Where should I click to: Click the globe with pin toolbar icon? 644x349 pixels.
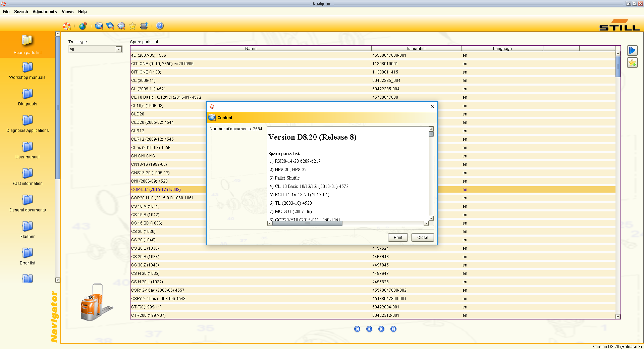(83, 26)
